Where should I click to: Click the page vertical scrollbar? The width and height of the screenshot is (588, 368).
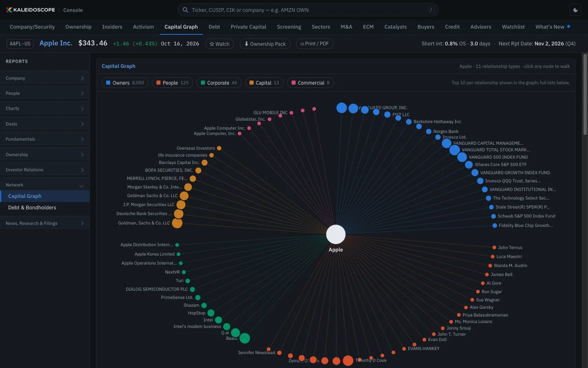point(585,94)
